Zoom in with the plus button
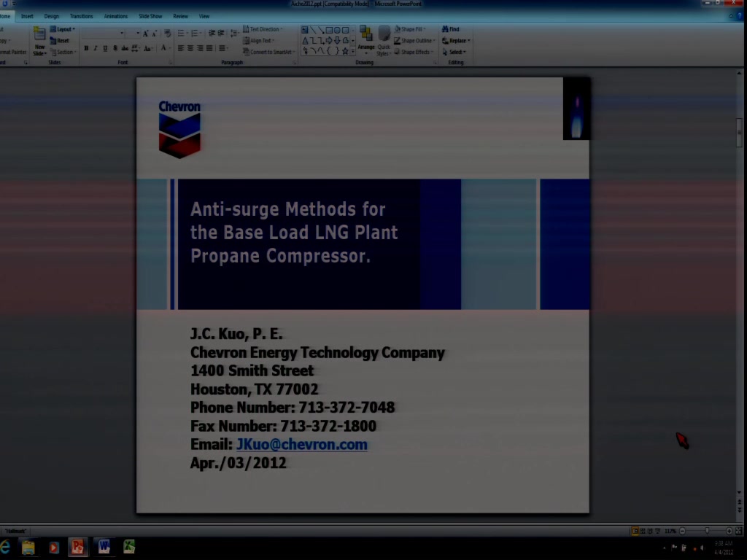This screenshot has height=560, width=747. 729,531
